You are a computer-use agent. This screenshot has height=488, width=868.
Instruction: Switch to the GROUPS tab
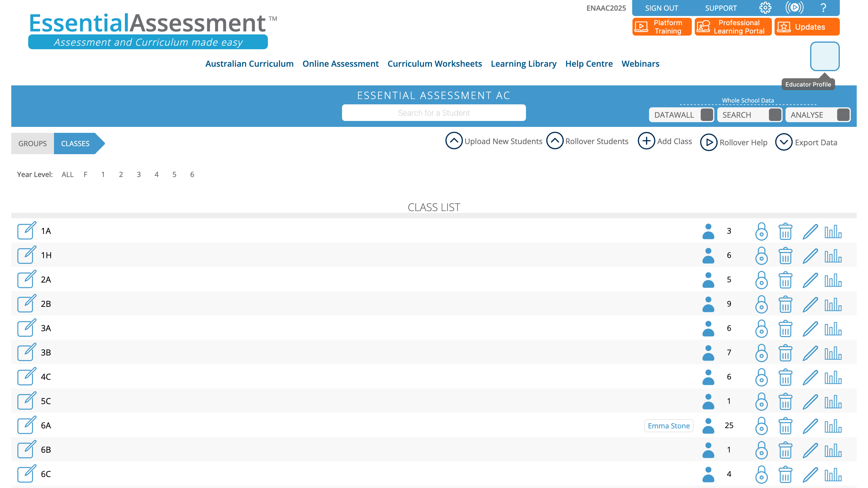[32, 143]
